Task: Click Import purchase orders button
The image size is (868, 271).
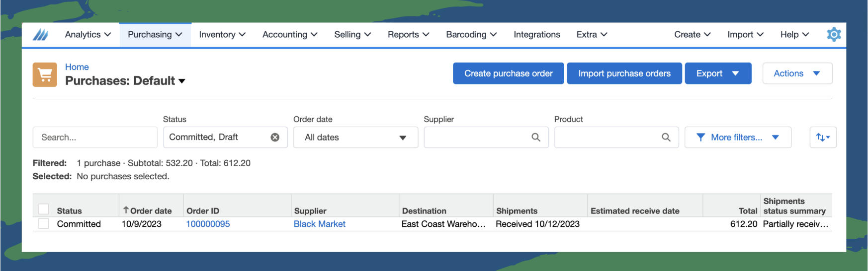Action: pyautogui.click(x=624, y=73)
